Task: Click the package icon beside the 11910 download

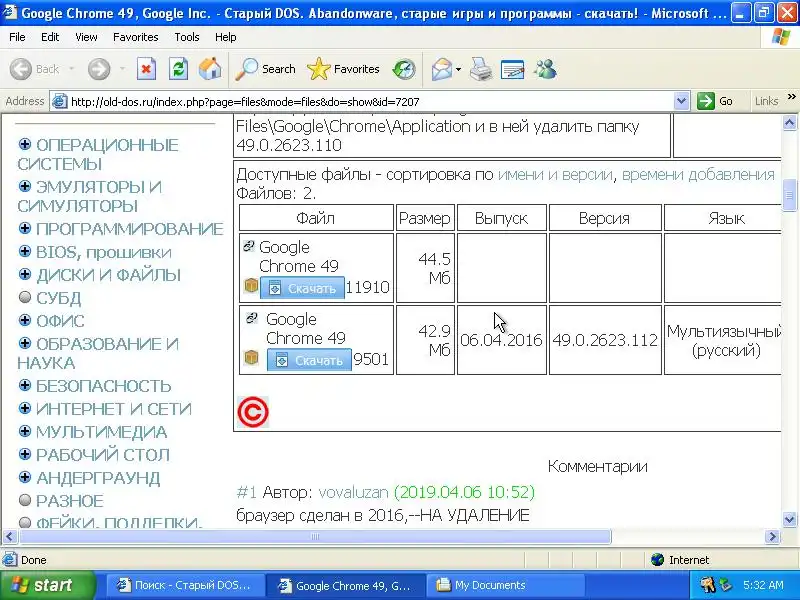Action: 251,286
